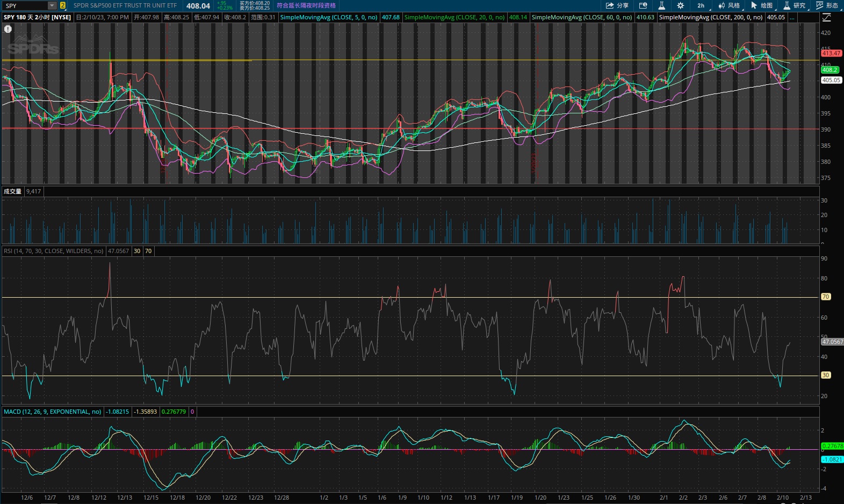The width and height of the screenshot is (844, 504).
Task: Click the MACD avg value -1.35893 in header
Action: [146, 412]
